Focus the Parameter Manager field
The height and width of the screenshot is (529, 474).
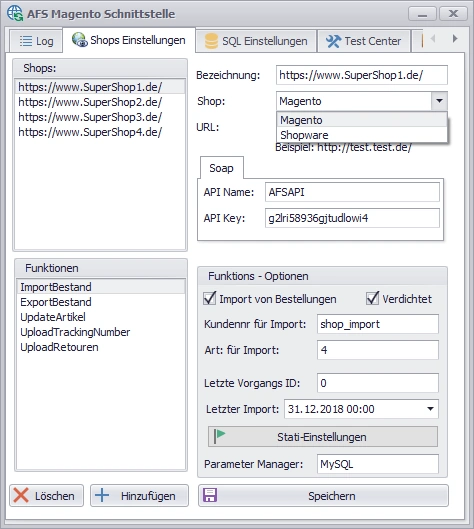pyautogui.click(x=378, y=464)
